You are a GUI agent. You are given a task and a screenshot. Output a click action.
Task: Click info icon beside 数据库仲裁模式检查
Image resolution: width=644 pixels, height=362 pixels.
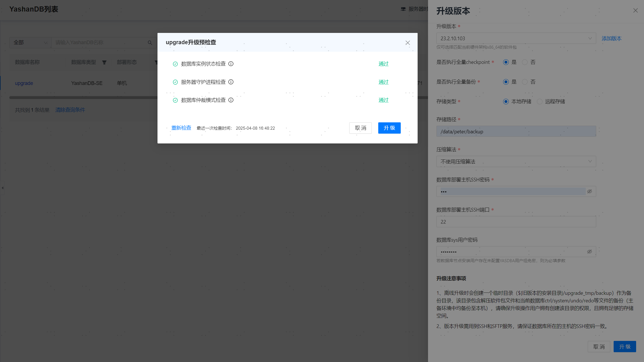pyautogui.click(x=231, y=100)
